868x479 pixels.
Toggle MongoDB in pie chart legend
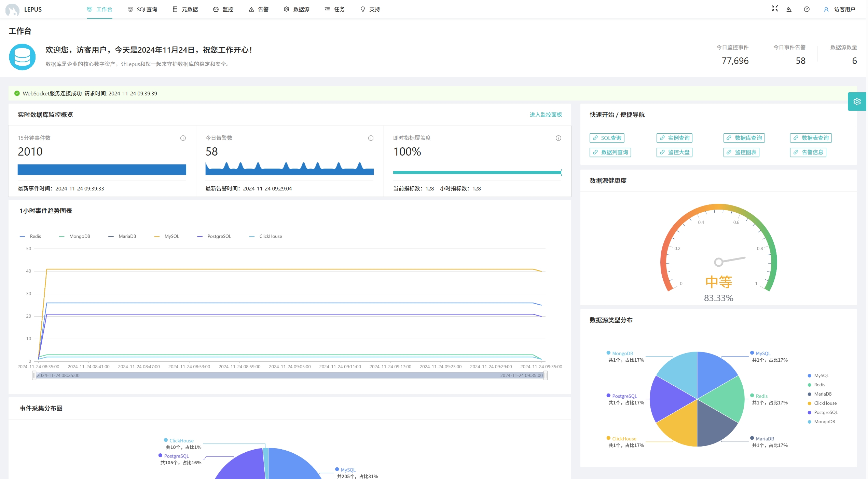[x=821, y=422]
